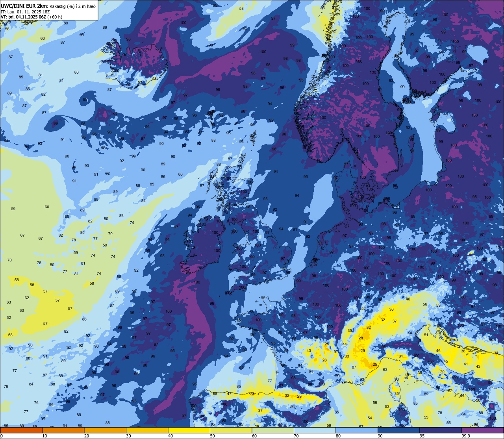Click the "83" humidity value on the map
Viewport: 504px width, 439px height.
coord(121,215)
